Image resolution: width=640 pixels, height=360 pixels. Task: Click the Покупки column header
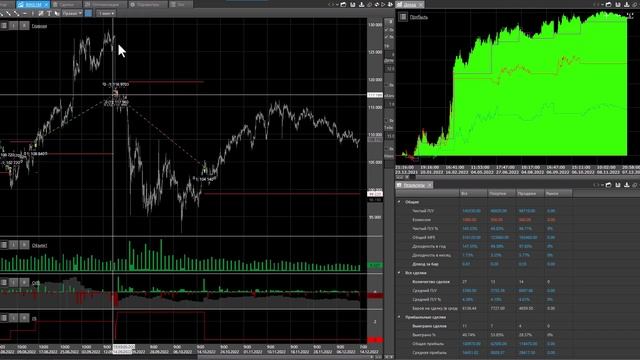click(502, 193)
